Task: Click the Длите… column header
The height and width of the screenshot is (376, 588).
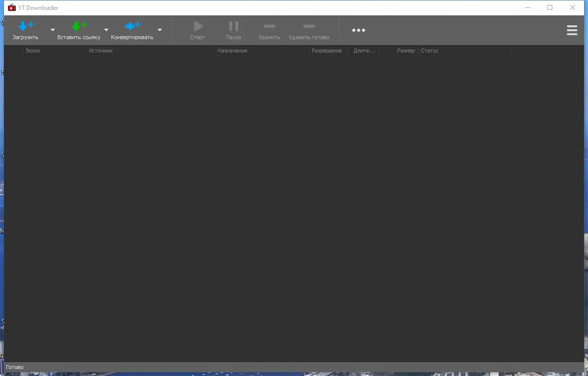Action: 365,51
